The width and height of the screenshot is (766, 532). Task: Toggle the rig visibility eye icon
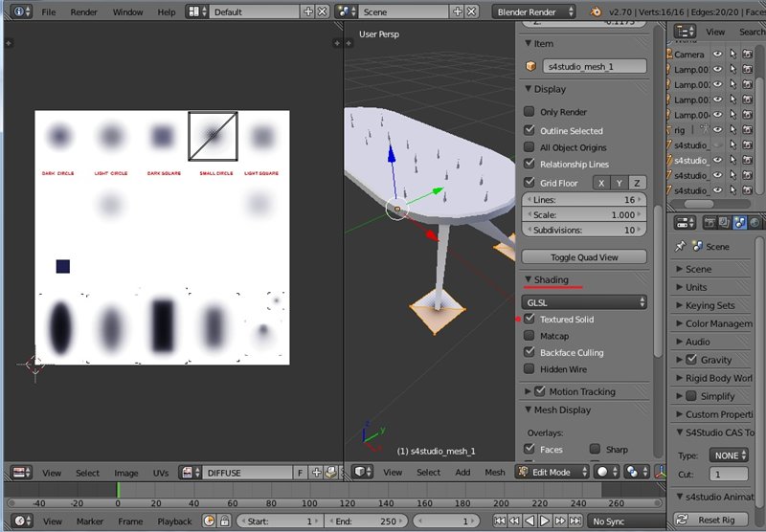(717, 130)
